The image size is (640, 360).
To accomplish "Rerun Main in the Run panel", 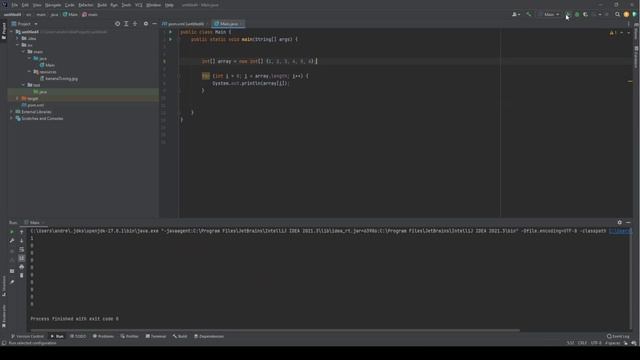I will [12, 232].
